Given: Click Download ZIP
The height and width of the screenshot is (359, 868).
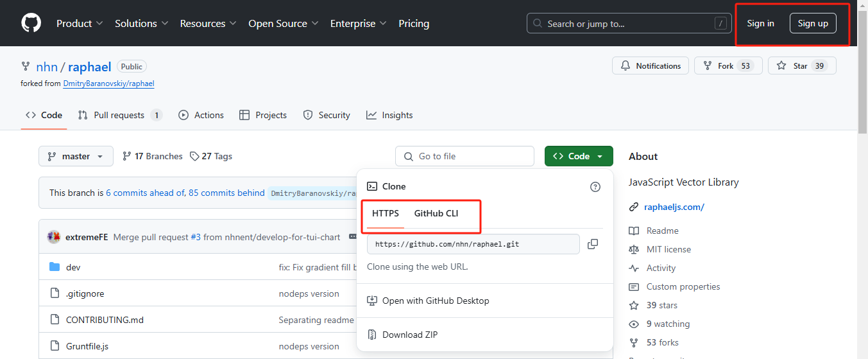Looking at the screenshot, I should click(484, 335).
